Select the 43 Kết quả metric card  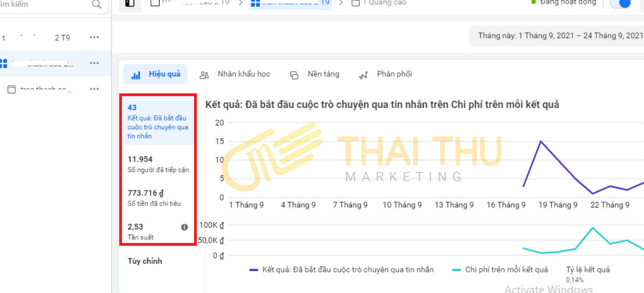(x=157, y=122)
